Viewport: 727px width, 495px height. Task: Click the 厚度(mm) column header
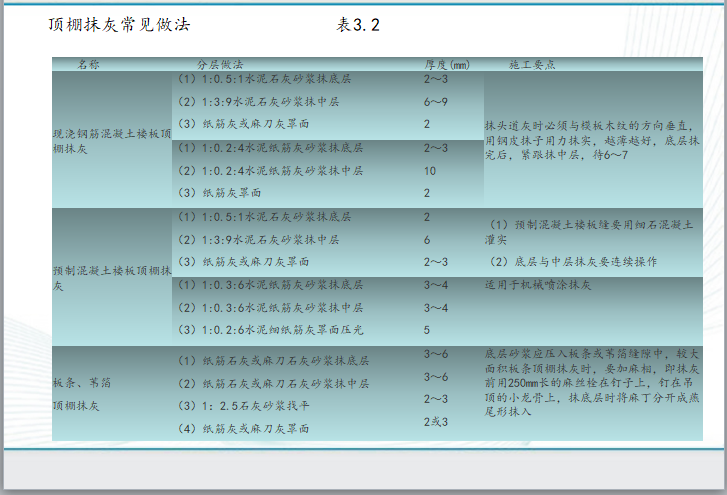446,64
